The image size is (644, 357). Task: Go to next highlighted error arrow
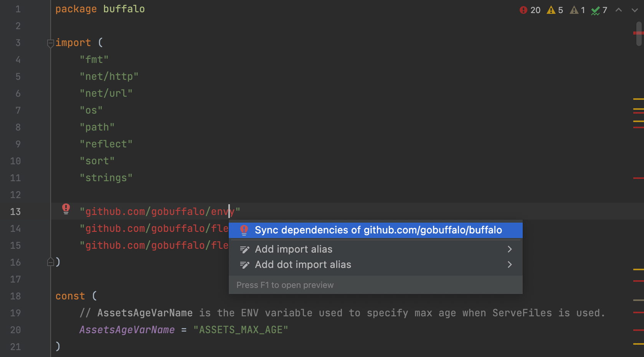tap(634, 10)
